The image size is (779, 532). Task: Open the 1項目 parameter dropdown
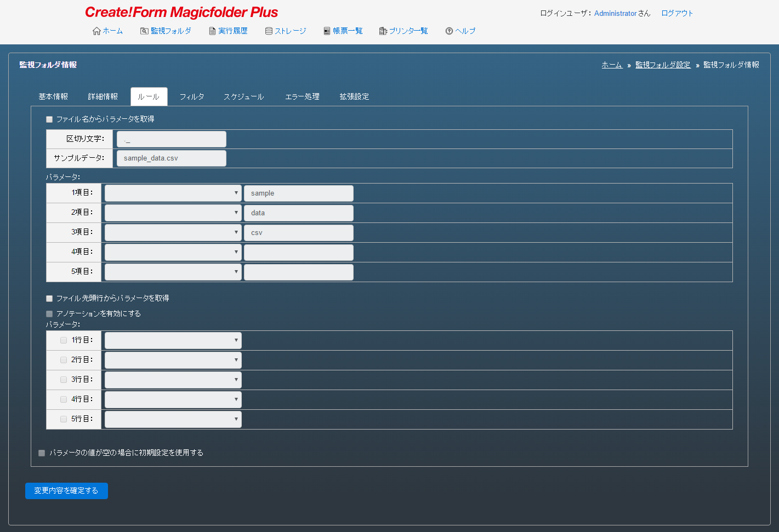173,193
